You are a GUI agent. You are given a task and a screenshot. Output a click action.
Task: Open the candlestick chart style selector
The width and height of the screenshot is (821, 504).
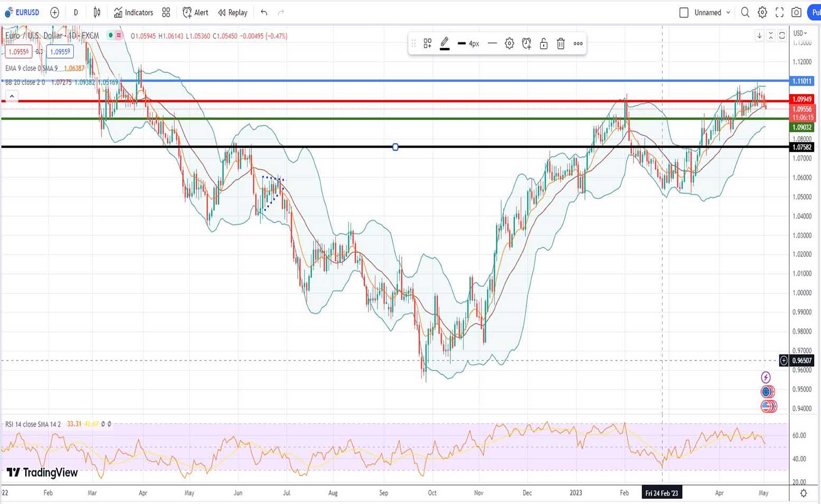(x=97, y=12)
